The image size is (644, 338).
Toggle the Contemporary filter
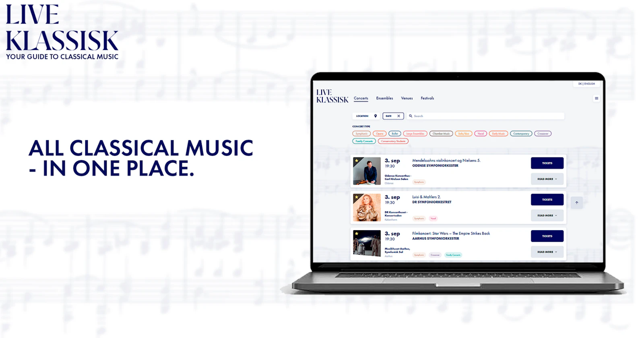tap(521, 134)
